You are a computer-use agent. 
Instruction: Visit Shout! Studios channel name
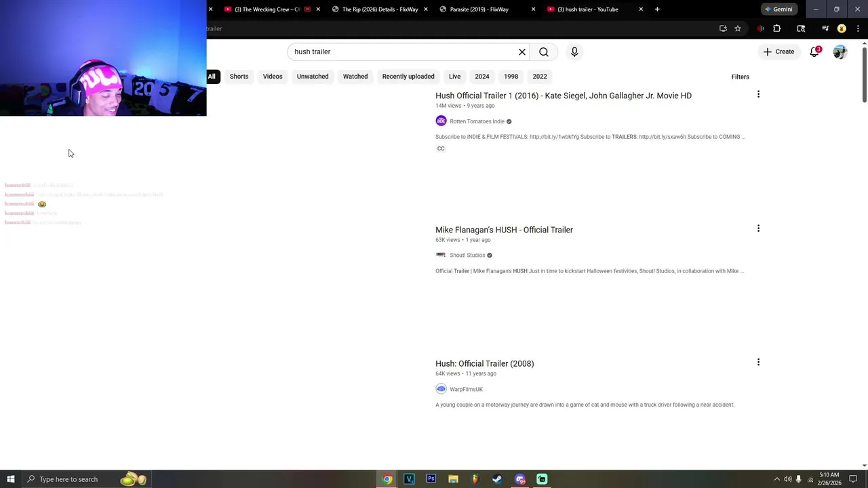[x=467, y=256]
